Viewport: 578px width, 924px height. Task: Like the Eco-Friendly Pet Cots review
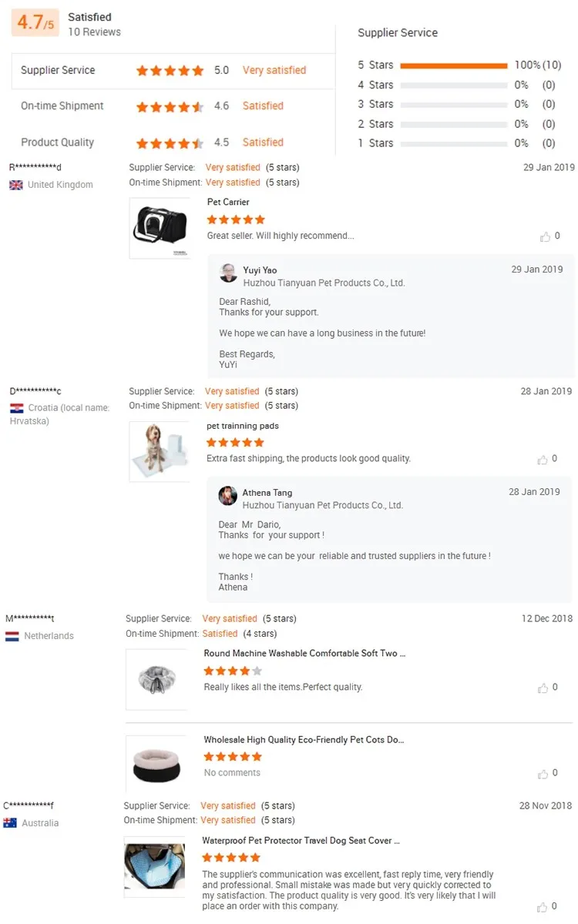coord(543,773)
